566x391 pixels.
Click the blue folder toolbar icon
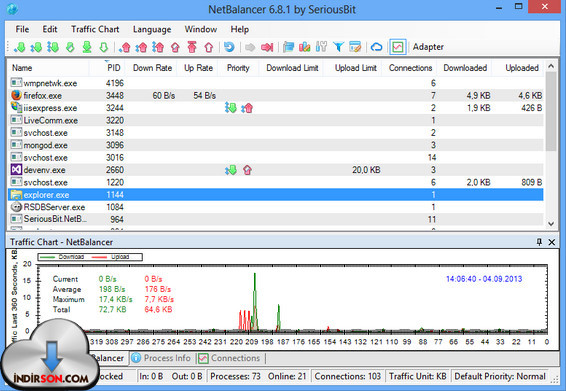[288, 47]
